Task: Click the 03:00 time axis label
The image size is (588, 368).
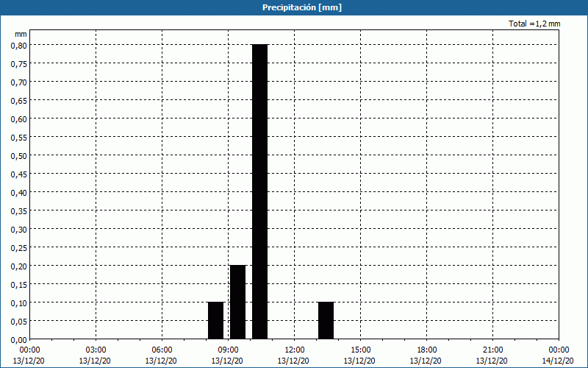Action: [96, 350]
